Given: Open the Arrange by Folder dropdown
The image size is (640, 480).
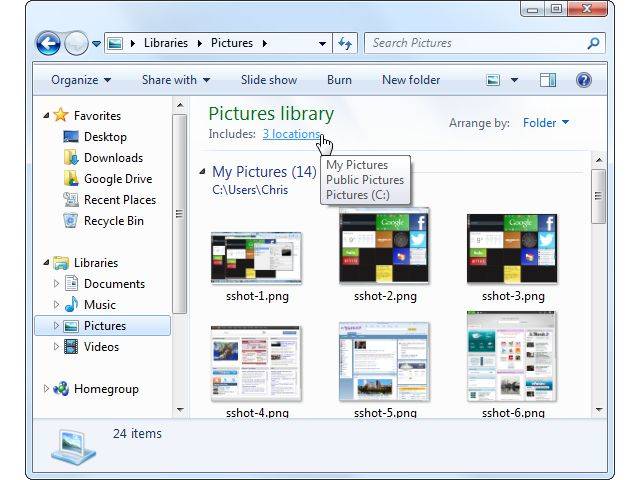Looking at the screenshot, I should [x=546, y=122].
